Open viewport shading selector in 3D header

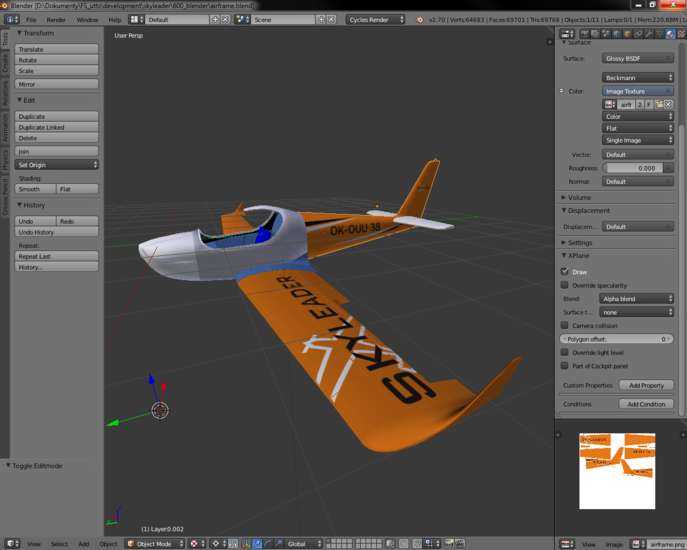197,544
